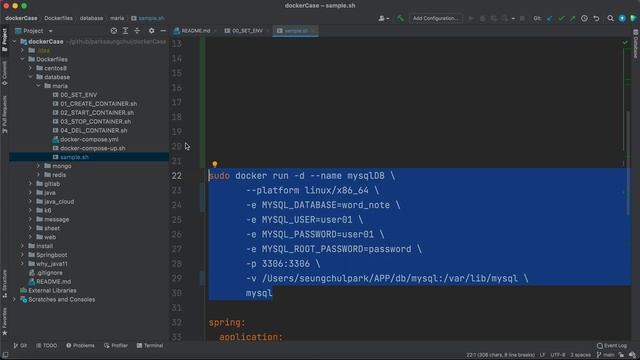Open the Problems bottom tool tab

click(80, 346)
